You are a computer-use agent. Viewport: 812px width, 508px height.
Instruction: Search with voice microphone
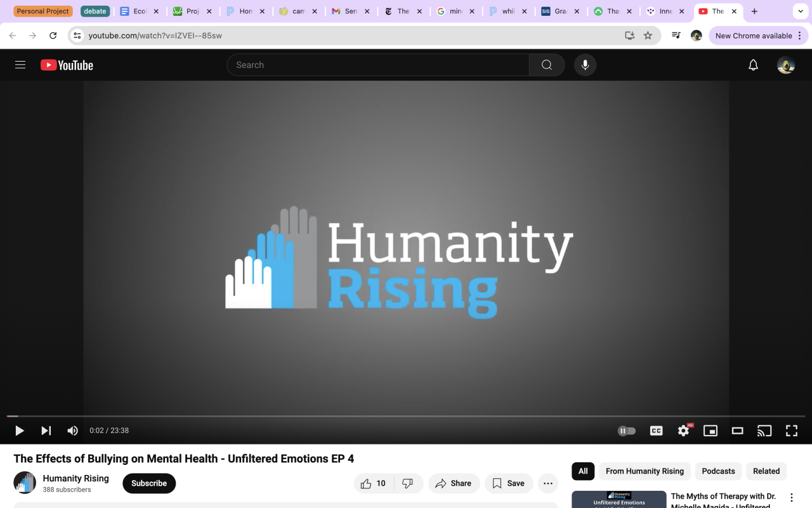(x=585, y=65)
